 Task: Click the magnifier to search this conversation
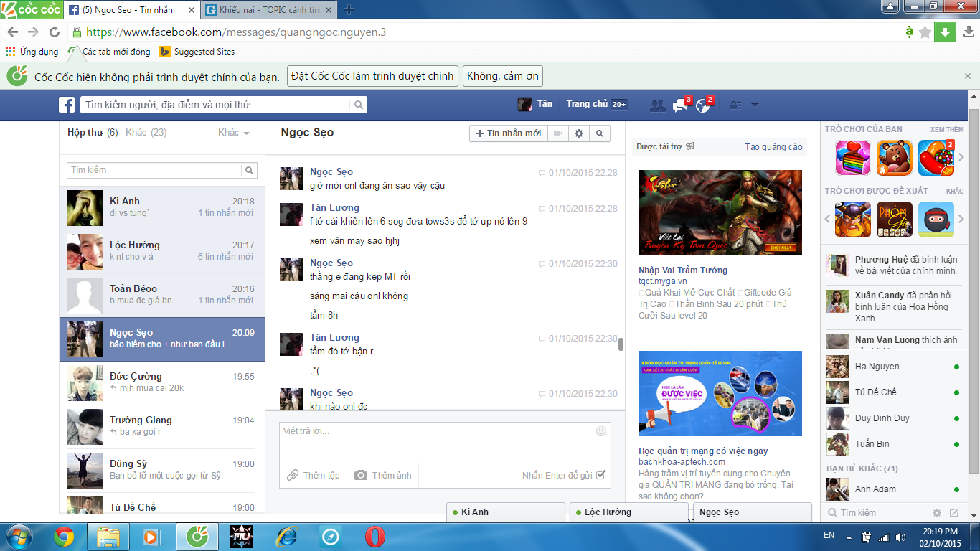[600, 133]
